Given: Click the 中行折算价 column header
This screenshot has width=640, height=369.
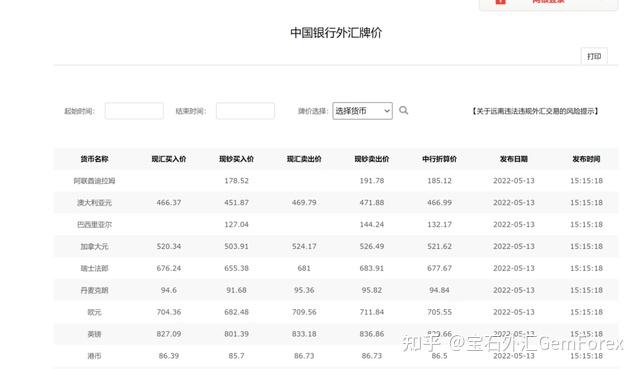Looking at the screenshot, I should tap(440, 159).
